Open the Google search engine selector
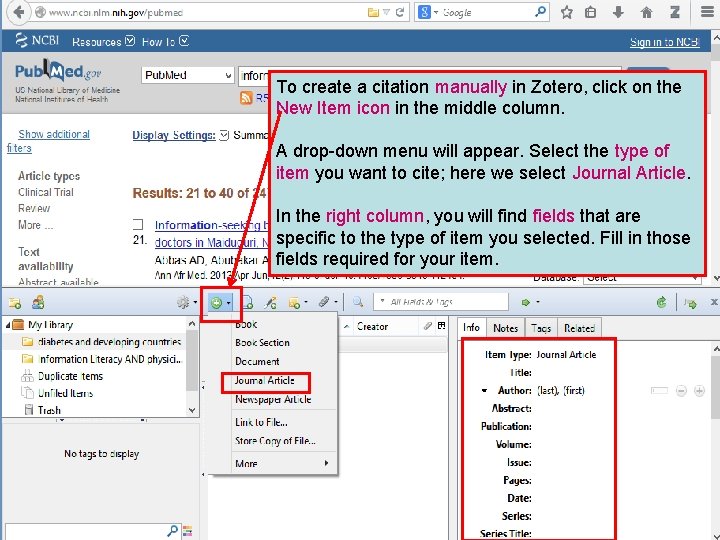This screenshot has height=540, width=720. point(427,12)
